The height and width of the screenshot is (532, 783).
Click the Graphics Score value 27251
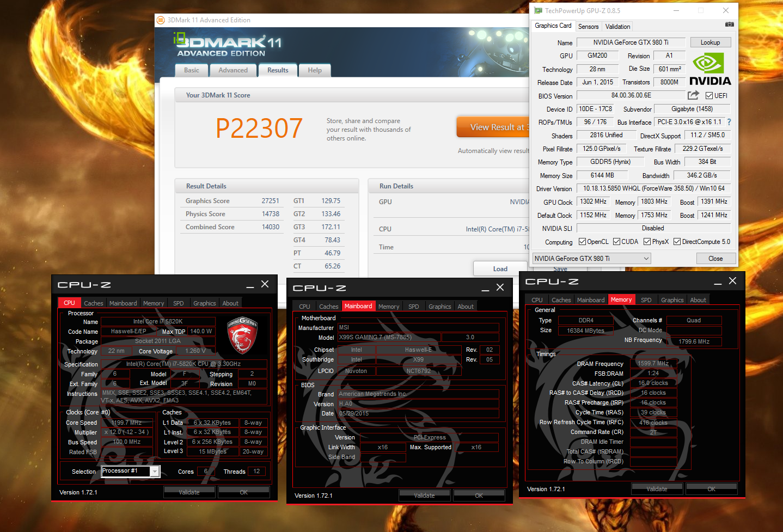(x=270, y=201)
